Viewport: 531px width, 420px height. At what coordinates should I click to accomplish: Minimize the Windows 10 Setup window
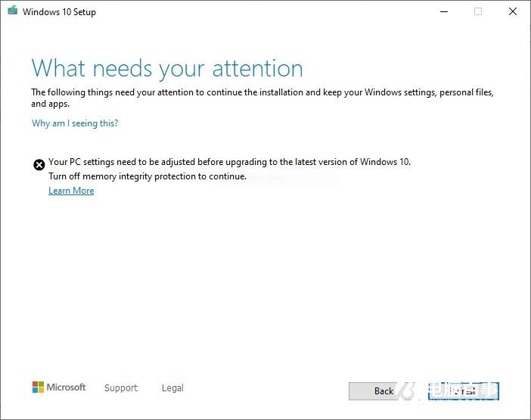[x=444, y=11]
